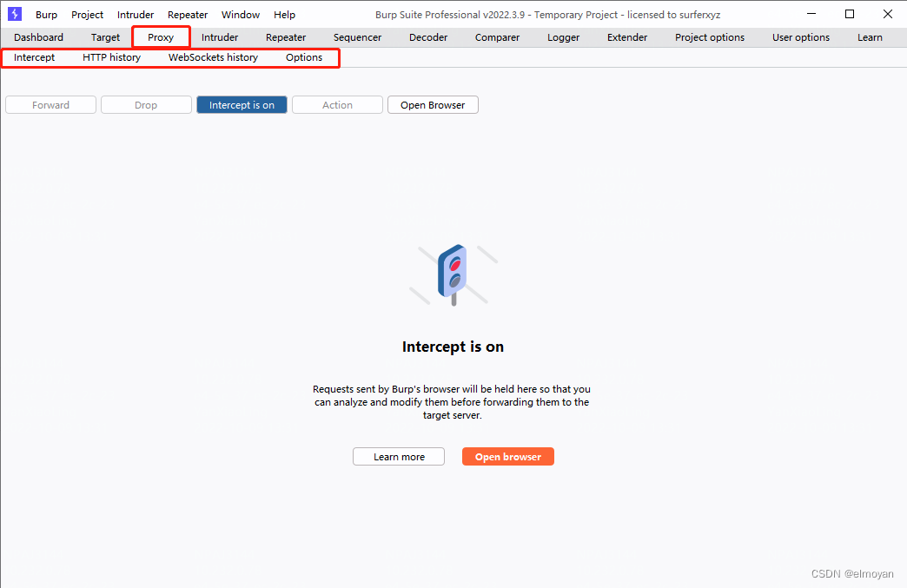
Task: Maximize the Burp Suite window
Action: click(849, 14)
